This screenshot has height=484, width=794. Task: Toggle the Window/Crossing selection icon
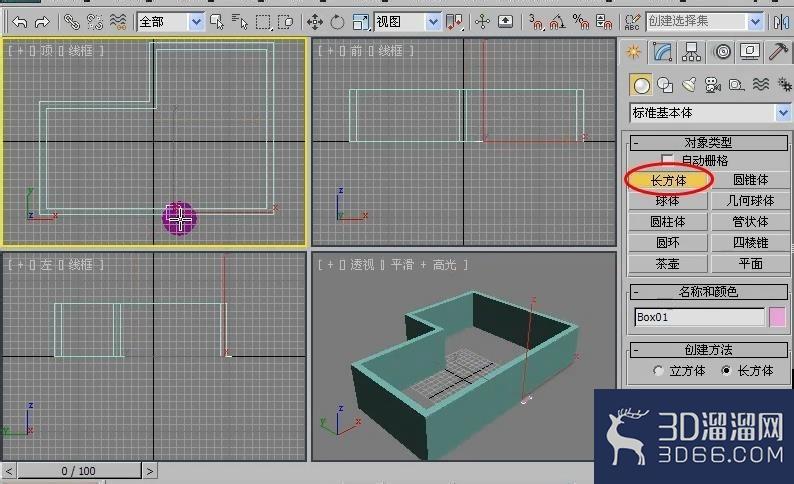tap(286, 22)
